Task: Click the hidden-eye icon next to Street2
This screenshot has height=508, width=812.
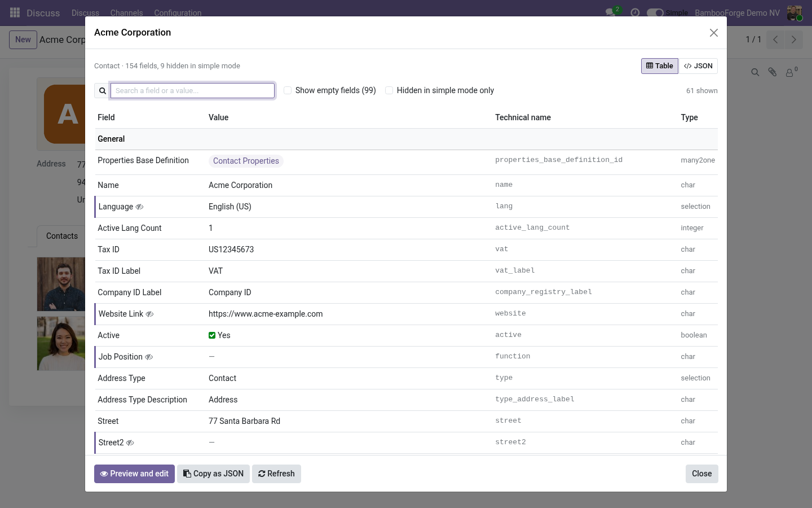Action: (x=130, y=443)
